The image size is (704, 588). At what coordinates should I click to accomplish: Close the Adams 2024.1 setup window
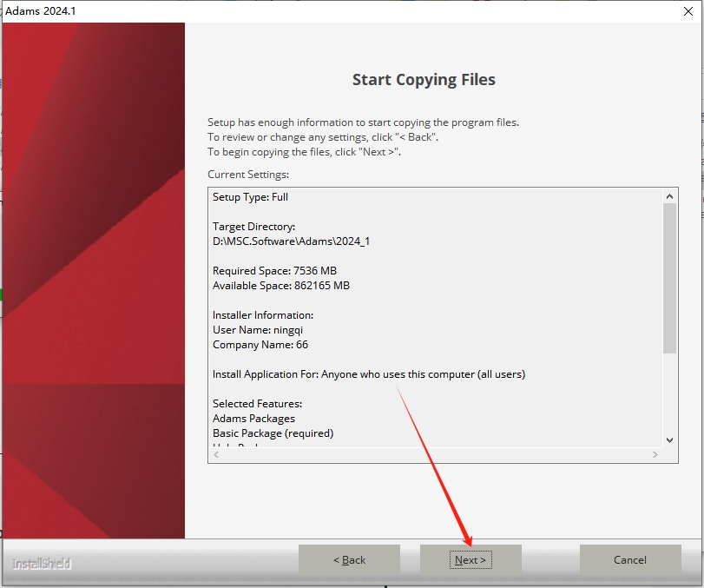click(x=683, y=10)
